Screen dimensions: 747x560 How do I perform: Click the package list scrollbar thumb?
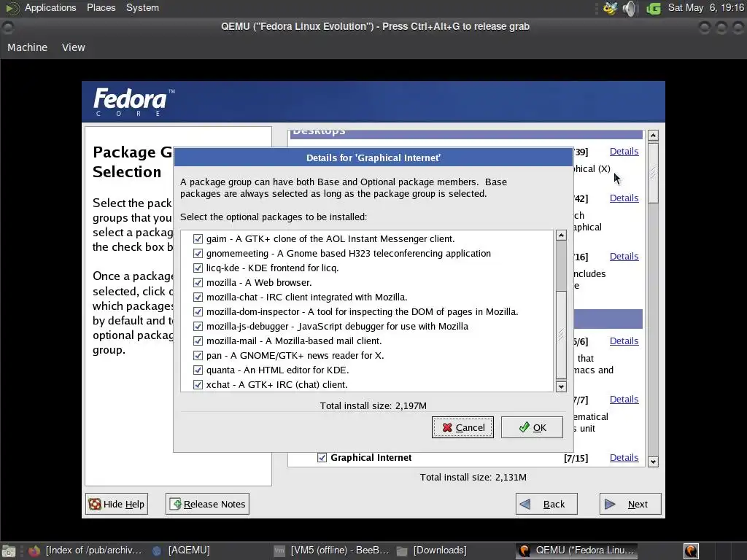pyautogui.click(x=561, y=334)
